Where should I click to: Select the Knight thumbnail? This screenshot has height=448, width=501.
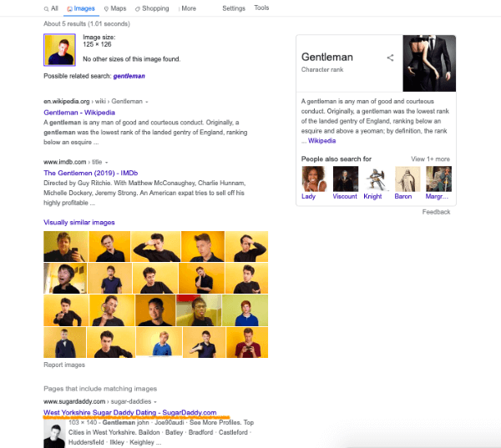click(376, 179)
